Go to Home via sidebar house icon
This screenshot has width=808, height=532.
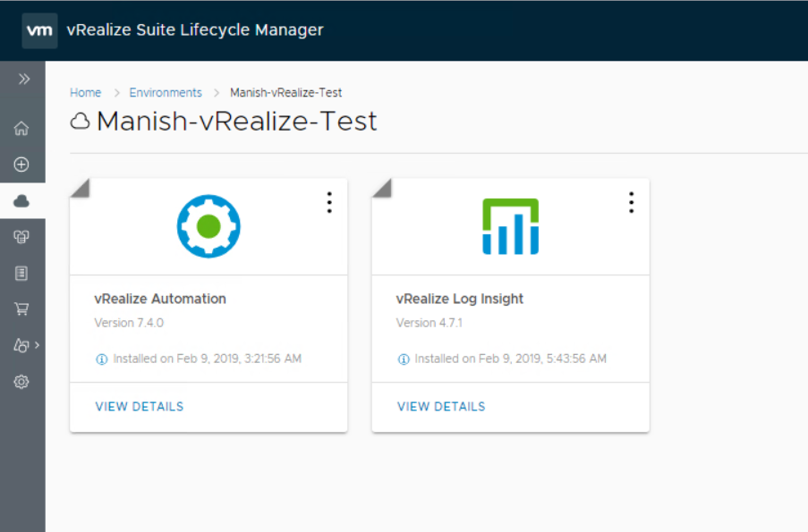[x=22, y=129]
